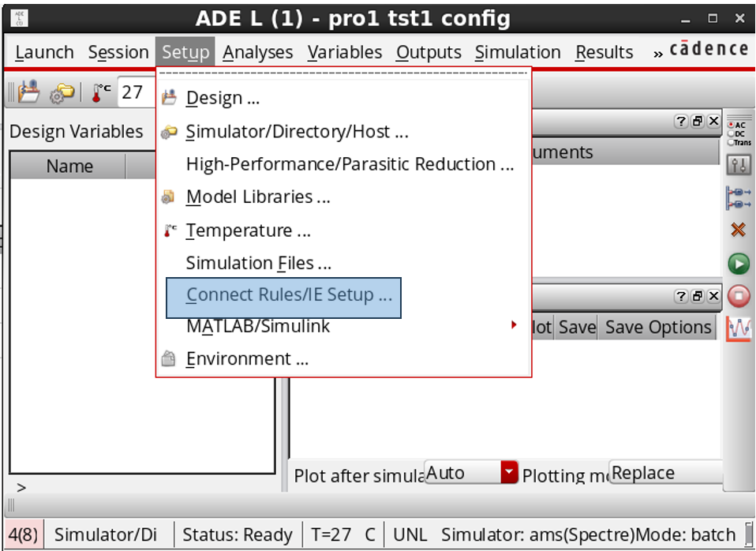Click the green Run Simulation icon
The width and height of the screenshot is (756, 551).
tap(739, 264)
